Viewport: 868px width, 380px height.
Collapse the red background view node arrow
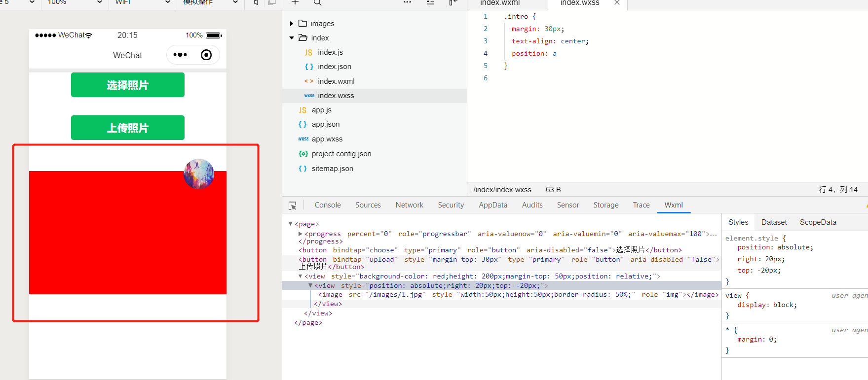(301, 276)
